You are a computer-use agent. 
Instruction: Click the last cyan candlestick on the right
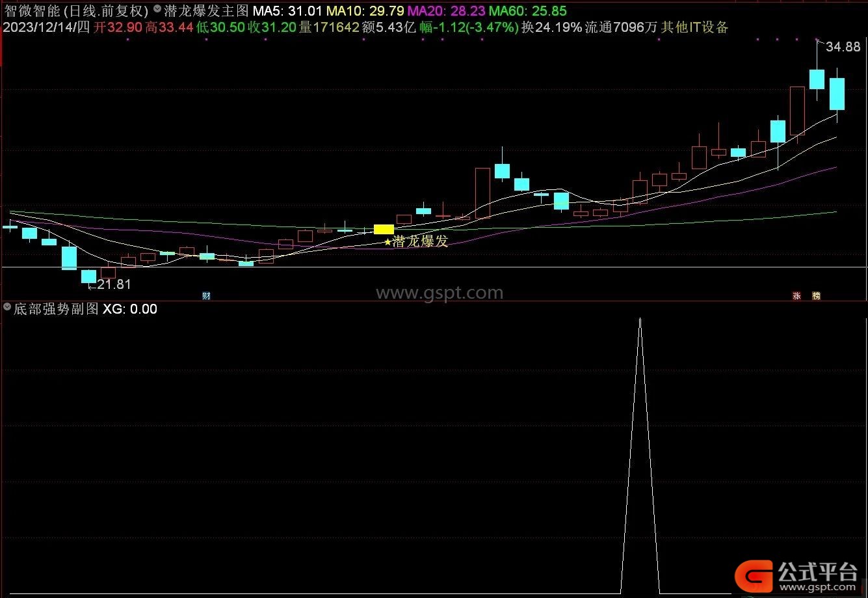(x=837, y=94)
